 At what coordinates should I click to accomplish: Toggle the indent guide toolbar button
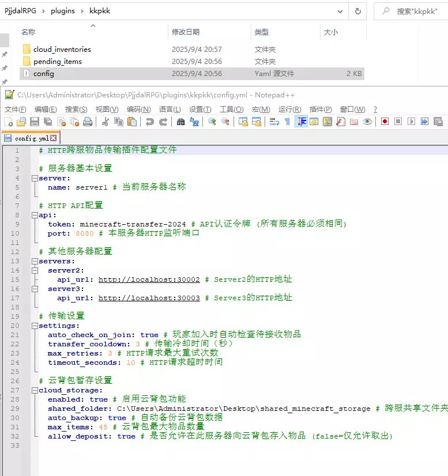pos(302,122)
